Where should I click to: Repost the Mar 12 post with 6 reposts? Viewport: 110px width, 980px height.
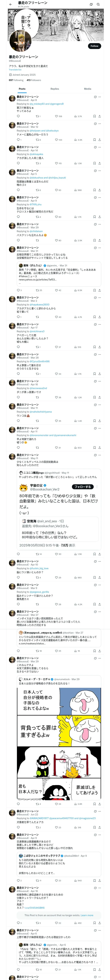[x=37, y=140]
